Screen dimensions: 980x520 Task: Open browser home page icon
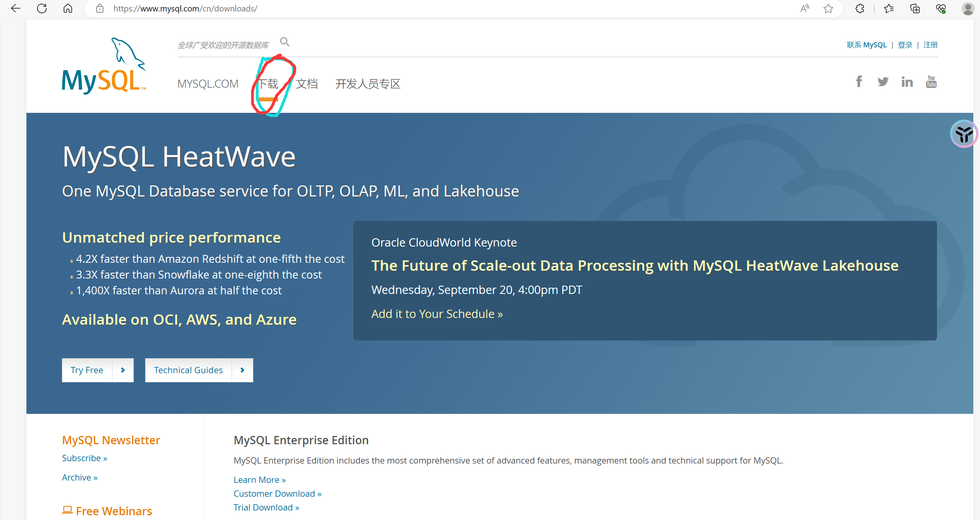tap(68, 8)
